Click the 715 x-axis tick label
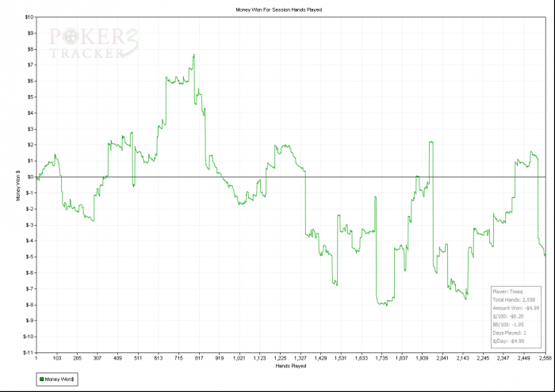The image size is (555, 392). pyautogui.click(x=178, y=358)
